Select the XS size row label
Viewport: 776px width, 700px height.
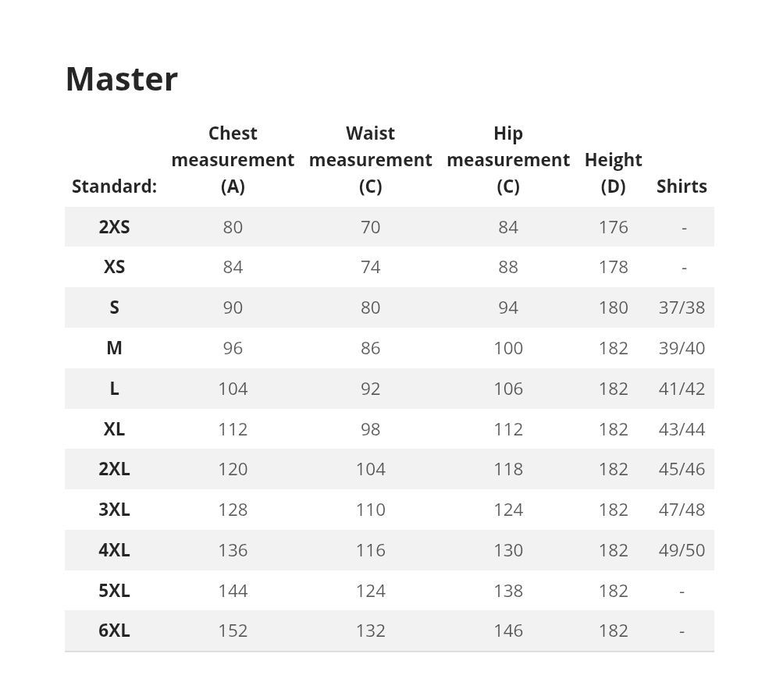pyautogui.click(x=114, y=267)
